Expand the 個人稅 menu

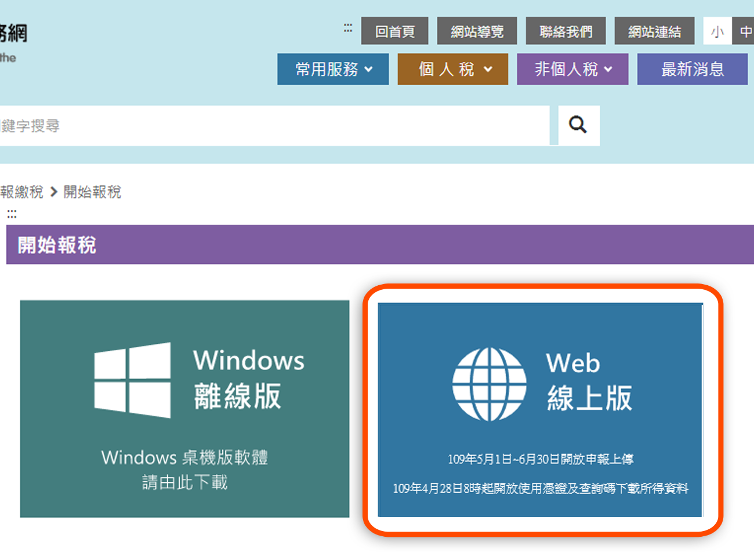click(453, 70)
